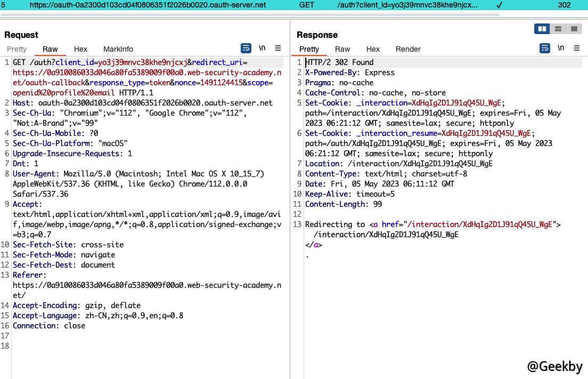This screenshot has width=588, height=379.
Task: Click the horizontal scrollbar below history row
Action: (x=250, y=15)
